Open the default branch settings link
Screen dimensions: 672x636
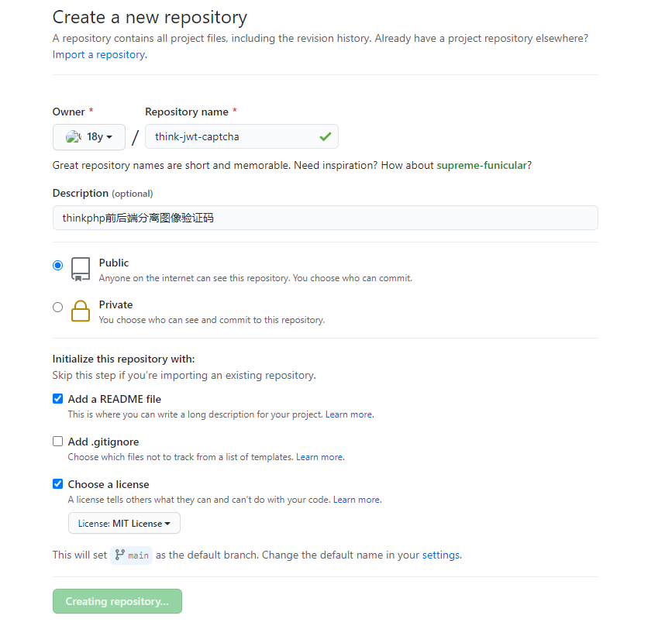click(x=440, y=555)
